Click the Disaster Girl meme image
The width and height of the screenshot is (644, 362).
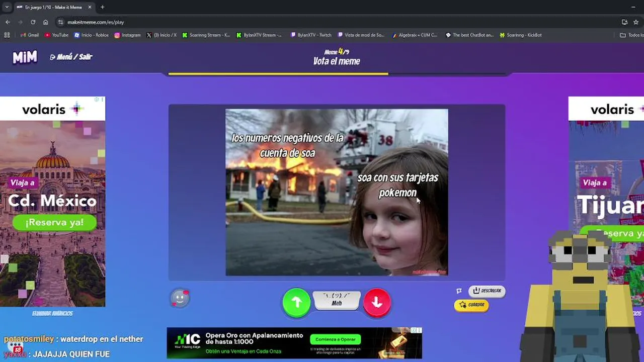(337, 192)
